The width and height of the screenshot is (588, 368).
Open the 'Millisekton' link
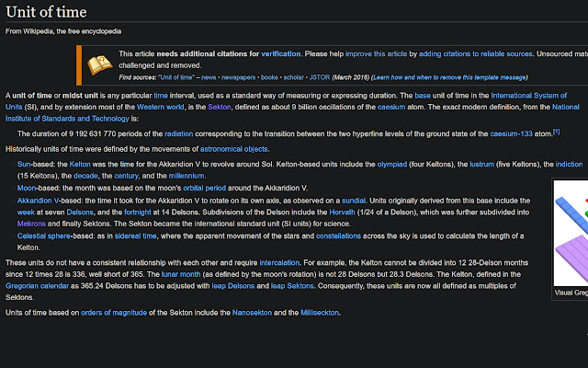(x=320, y=313)
